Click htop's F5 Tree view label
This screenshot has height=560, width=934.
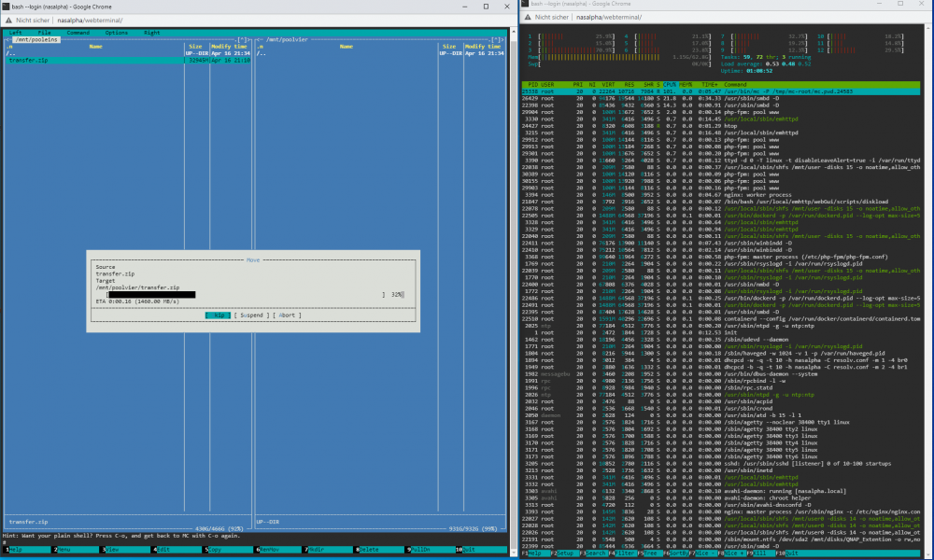pyautogui.click(x=649, y=553)
